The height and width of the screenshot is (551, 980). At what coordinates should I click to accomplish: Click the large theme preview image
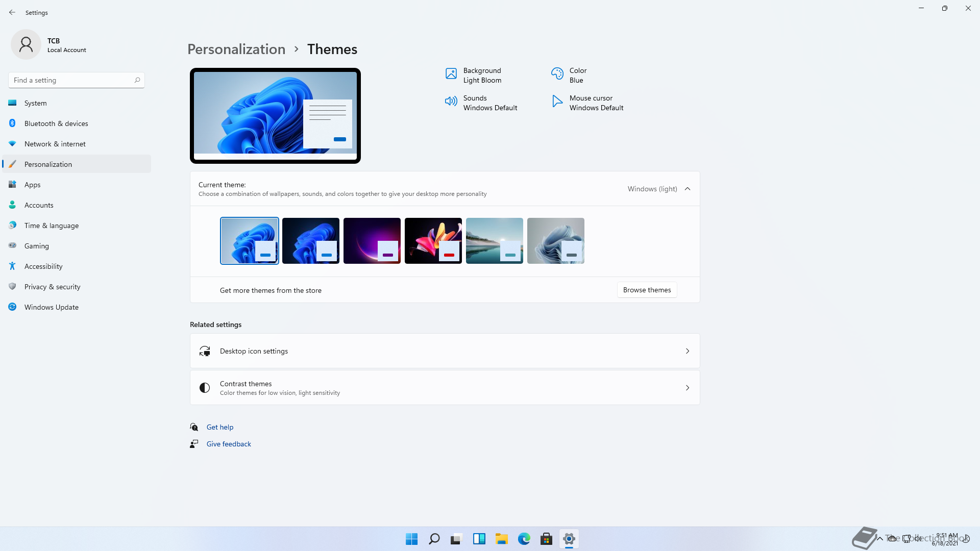[275, 116]
